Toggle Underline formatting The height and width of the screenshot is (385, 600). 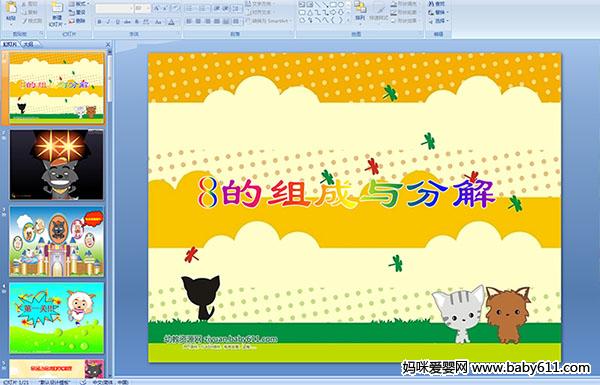117,22
